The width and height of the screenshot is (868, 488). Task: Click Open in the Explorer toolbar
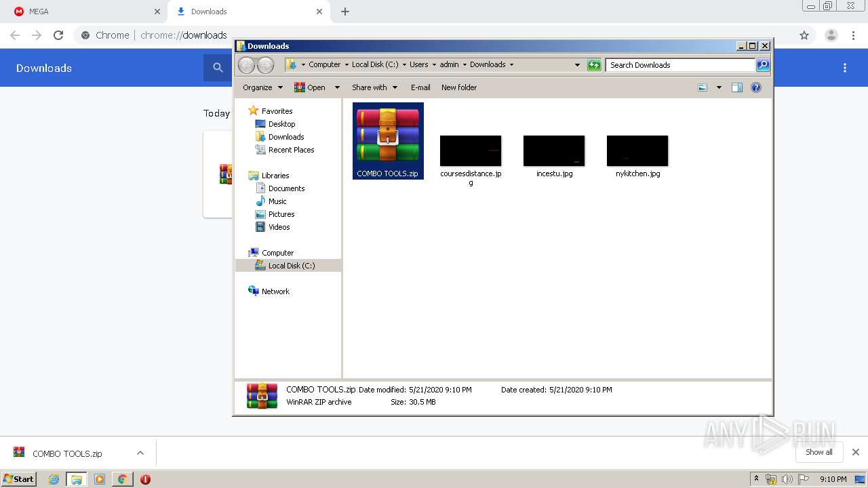[x=310, y=87]
